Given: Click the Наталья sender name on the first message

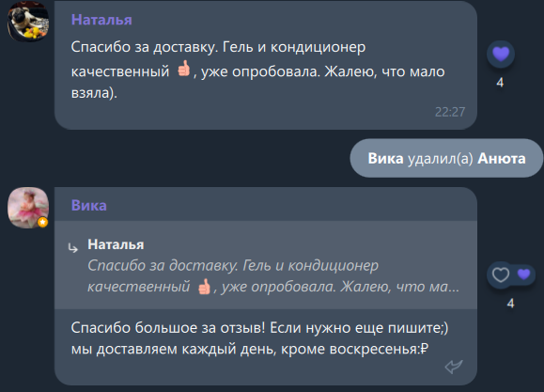Looking at the screenshot, I should coord(101,20).
